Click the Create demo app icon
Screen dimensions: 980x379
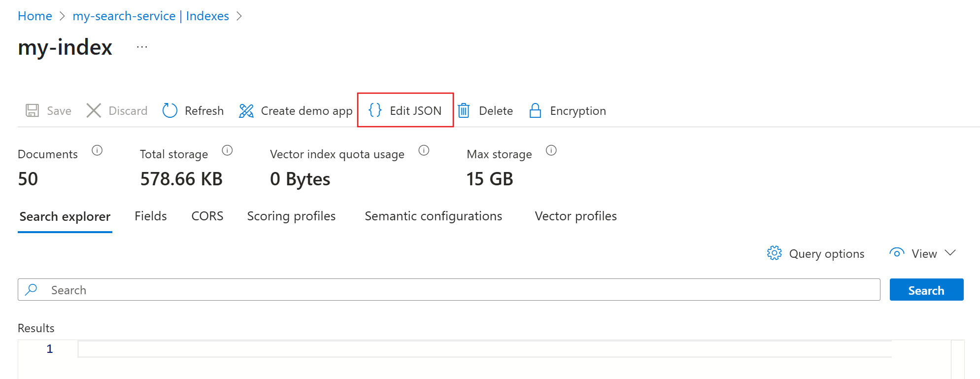(x=246, y=110)
